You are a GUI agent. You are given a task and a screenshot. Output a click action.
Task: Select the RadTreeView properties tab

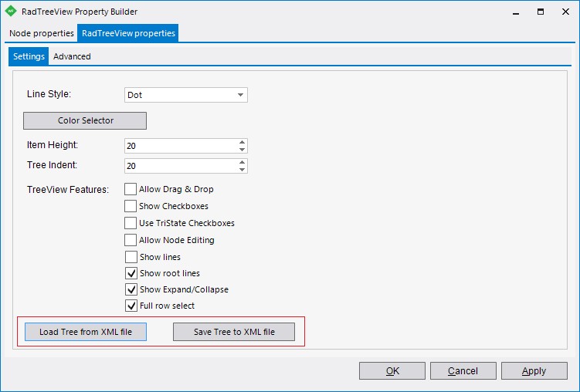[x=128, y=33]
